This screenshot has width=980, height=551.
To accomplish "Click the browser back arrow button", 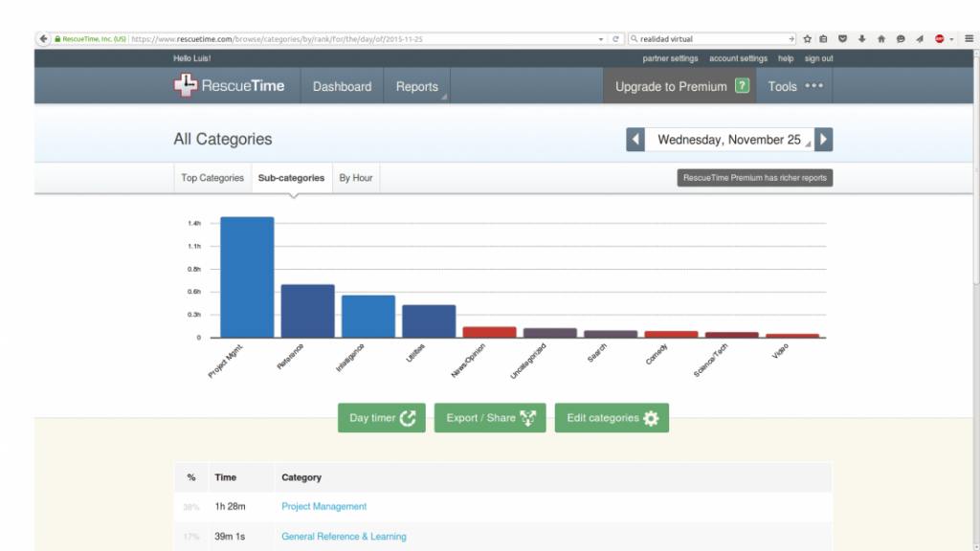I will tap(43, 38).
